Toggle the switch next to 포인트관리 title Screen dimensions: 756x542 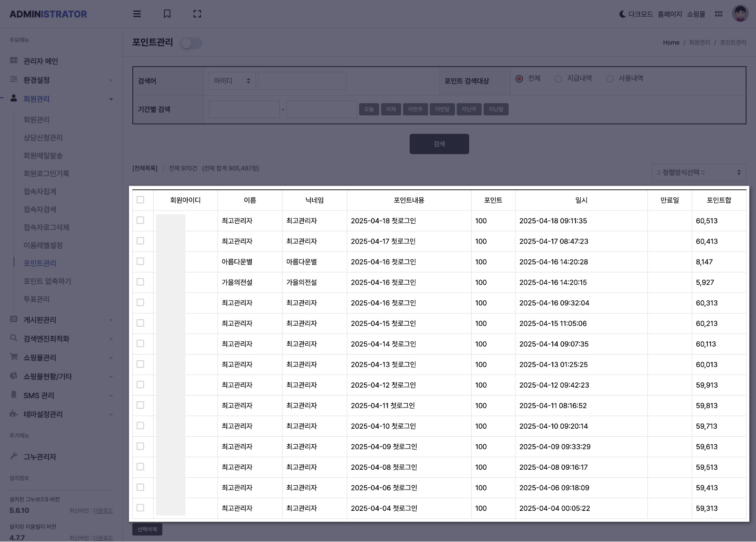[x=191, y=43]
